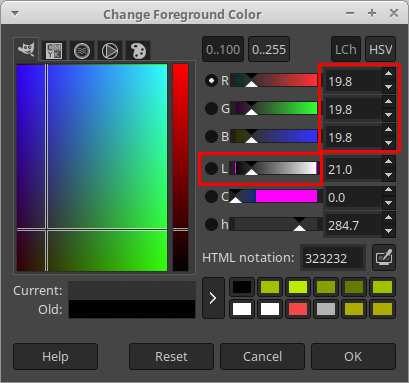The image size is (409, 383).
Task: Select the G channel radio button
Action: click(x=211, y=108)
